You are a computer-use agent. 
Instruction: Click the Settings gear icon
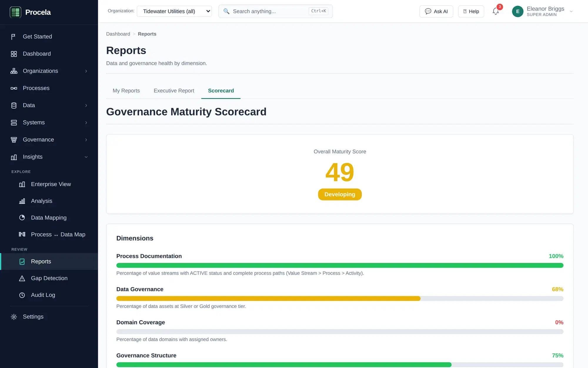coord(14,317)
